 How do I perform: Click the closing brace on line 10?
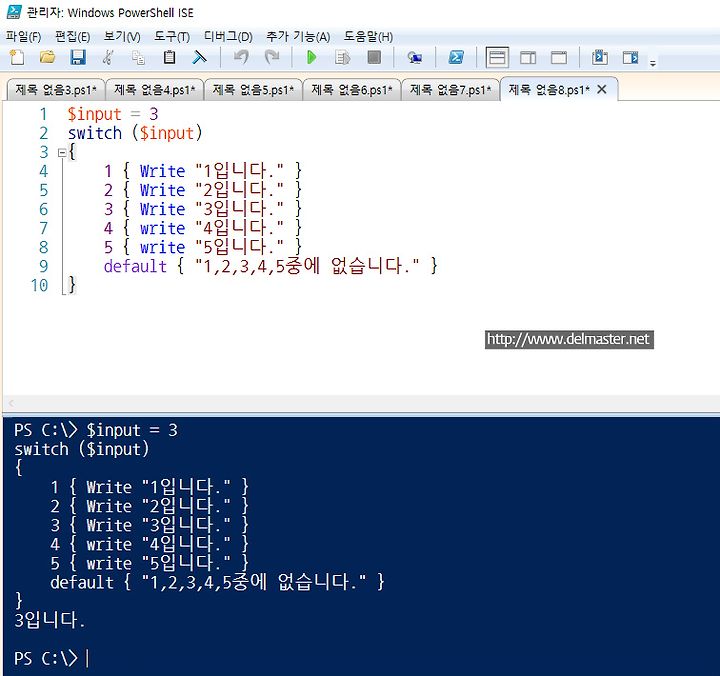pyautogui.click(x=72, y=285)
